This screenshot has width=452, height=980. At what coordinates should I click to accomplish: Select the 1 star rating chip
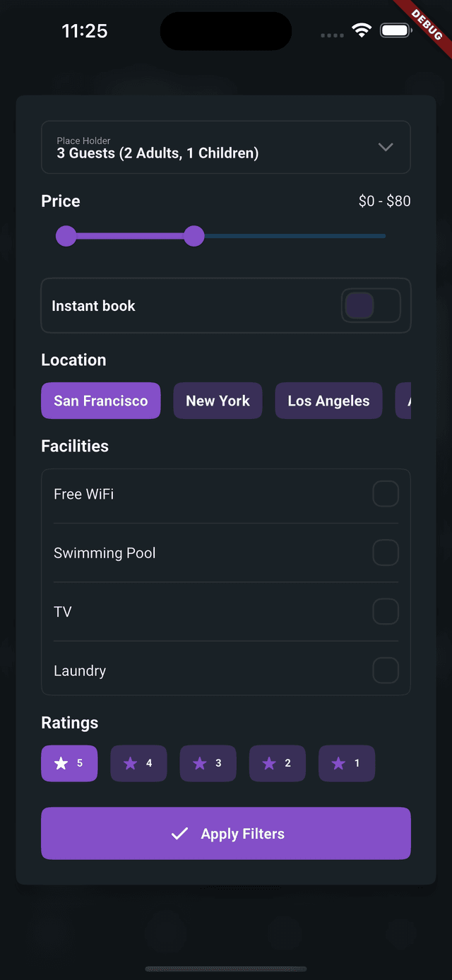[346, 763]
